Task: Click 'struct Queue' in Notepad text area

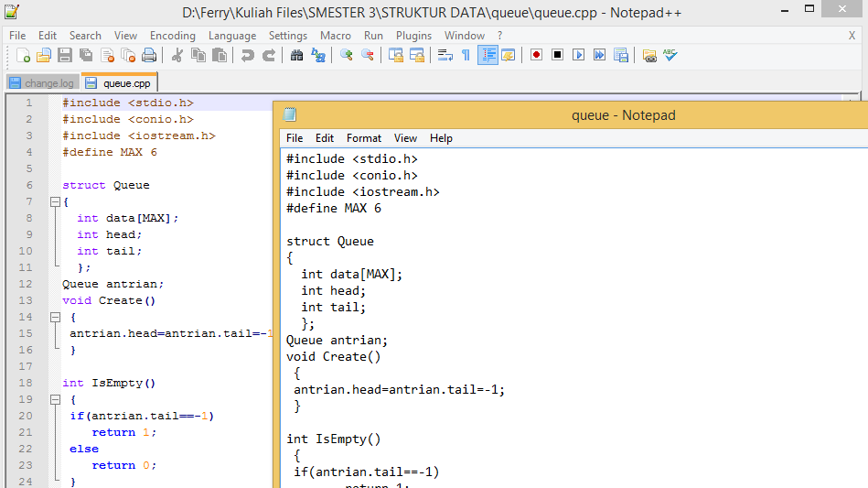Action: [330, 242]
